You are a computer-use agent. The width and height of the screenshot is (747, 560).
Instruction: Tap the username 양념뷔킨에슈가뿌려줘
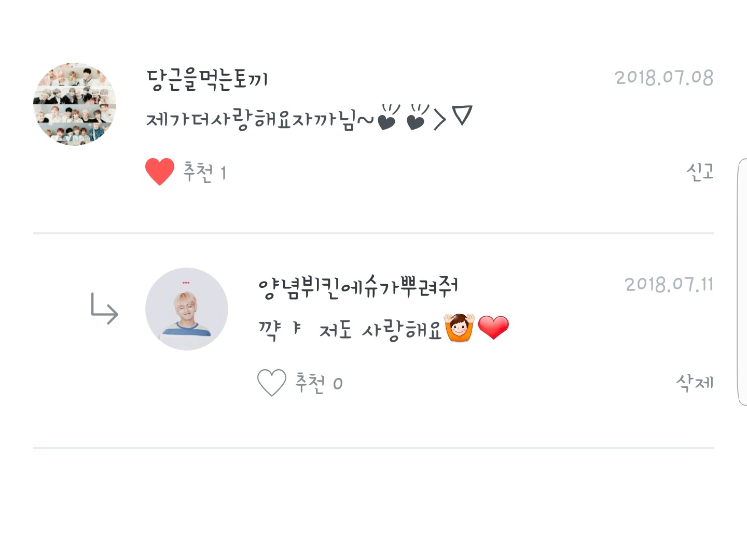pos(358,287)
